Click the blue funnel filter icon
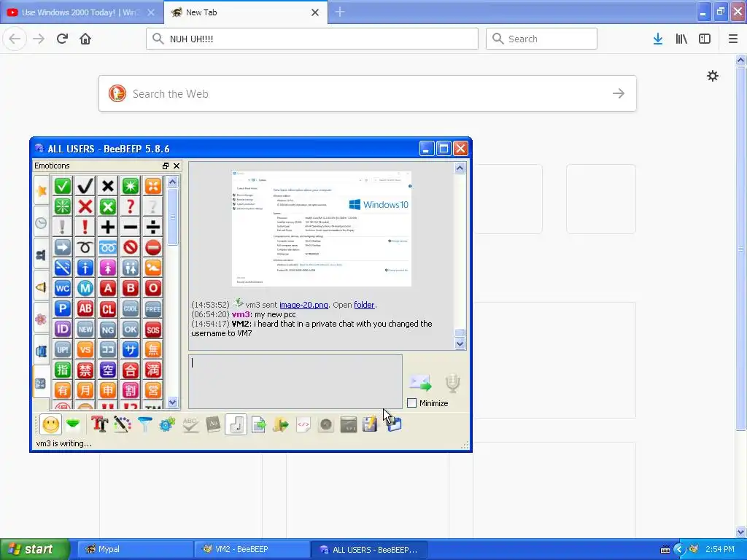This screenshot has width=747, height=560. [x=144, y=424]
